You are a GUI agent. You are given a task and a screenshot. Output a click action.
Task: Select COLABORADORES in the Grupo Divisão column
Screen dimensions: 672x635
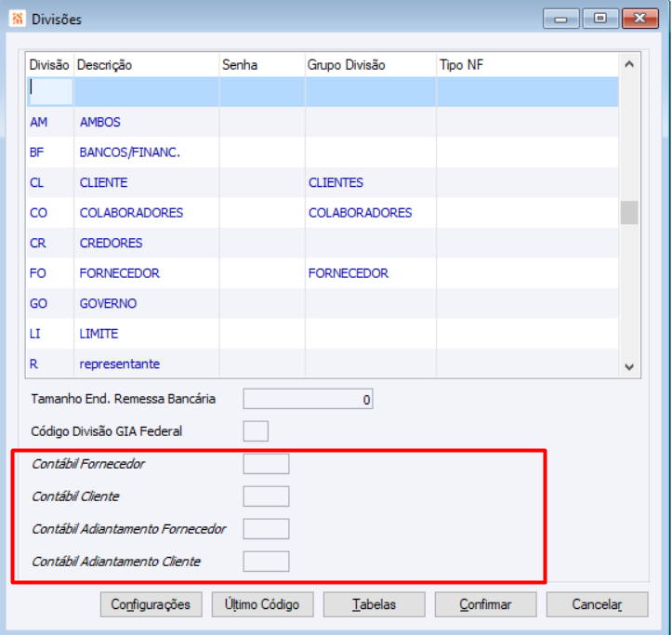pos(371,213)
